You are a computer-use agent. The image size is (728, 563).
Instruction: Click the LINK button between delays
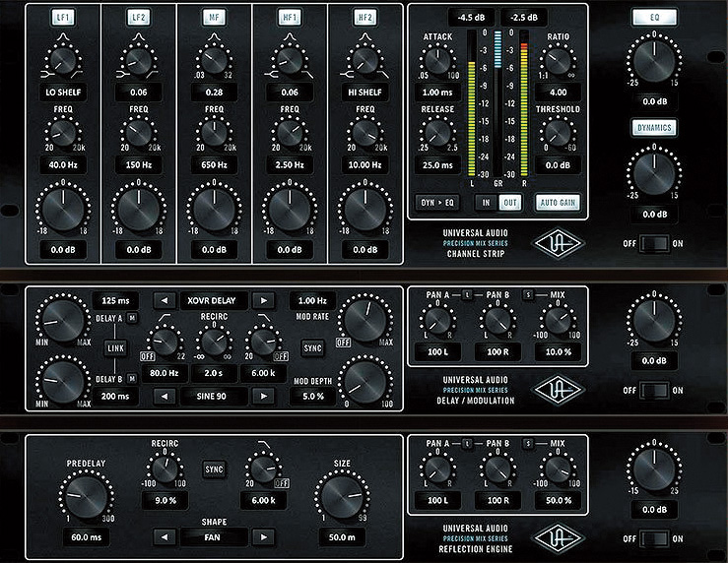[115, 348]
